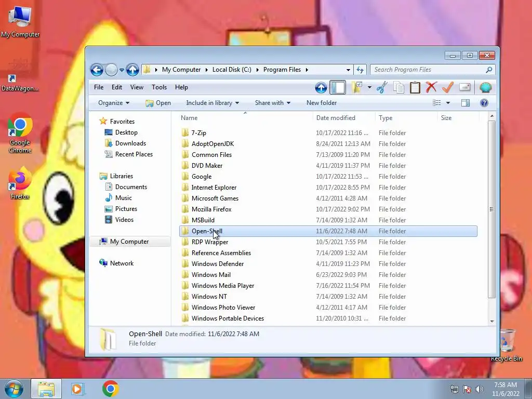Sort by Size column header
Screen dimensions: 532x399
pyautogui.click(x=458, y=118)
